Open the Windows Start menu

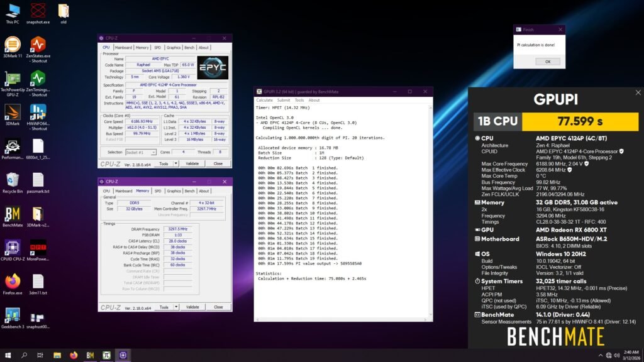pyautogui.click(x=8, y=356)
